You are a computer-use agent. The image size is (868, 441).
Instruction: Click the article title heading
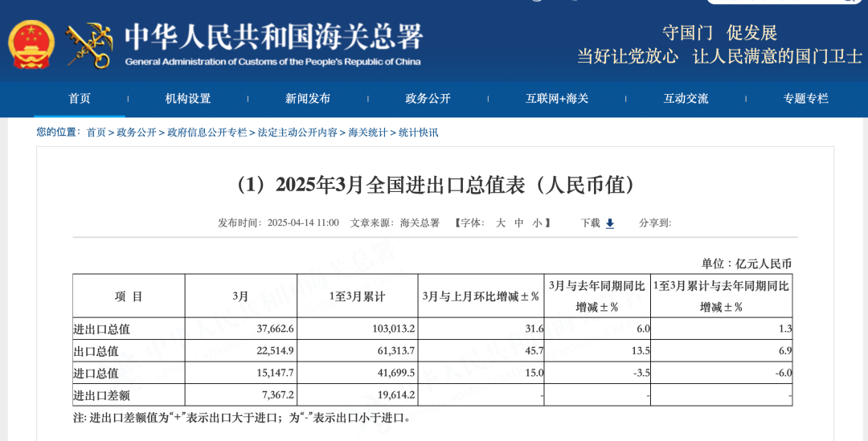[x=435, y=186]
